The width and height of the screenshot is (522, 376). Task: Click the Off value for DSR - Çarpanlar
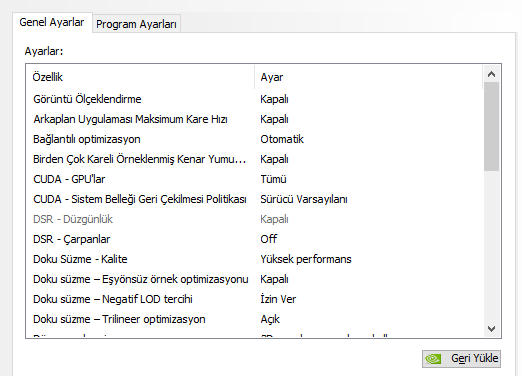pyautogui.click(x=269, y=239)
